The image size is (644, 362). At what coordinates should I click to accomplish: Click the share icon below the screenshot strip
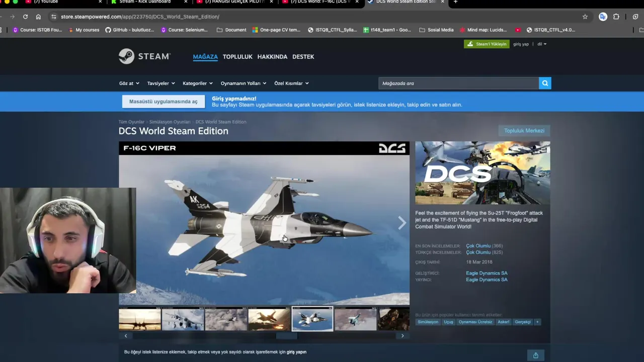click(535, 355)
